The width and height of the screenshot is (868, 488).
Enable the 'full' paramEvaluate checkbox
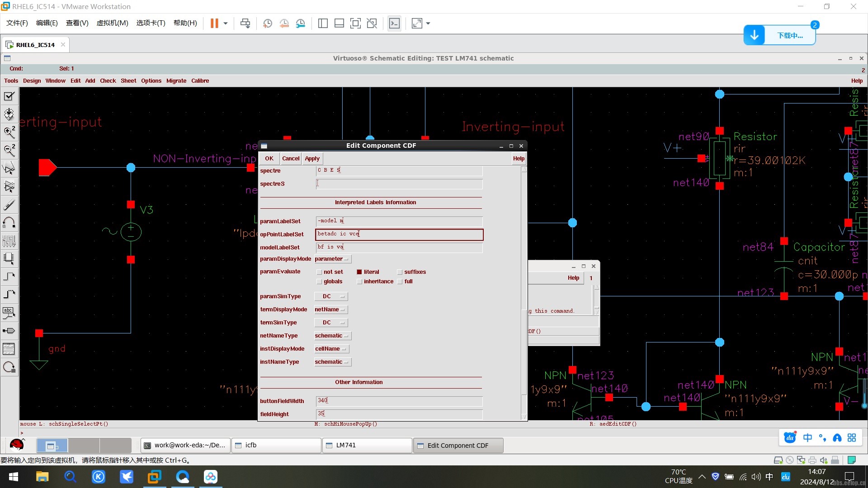coord(400,282)
